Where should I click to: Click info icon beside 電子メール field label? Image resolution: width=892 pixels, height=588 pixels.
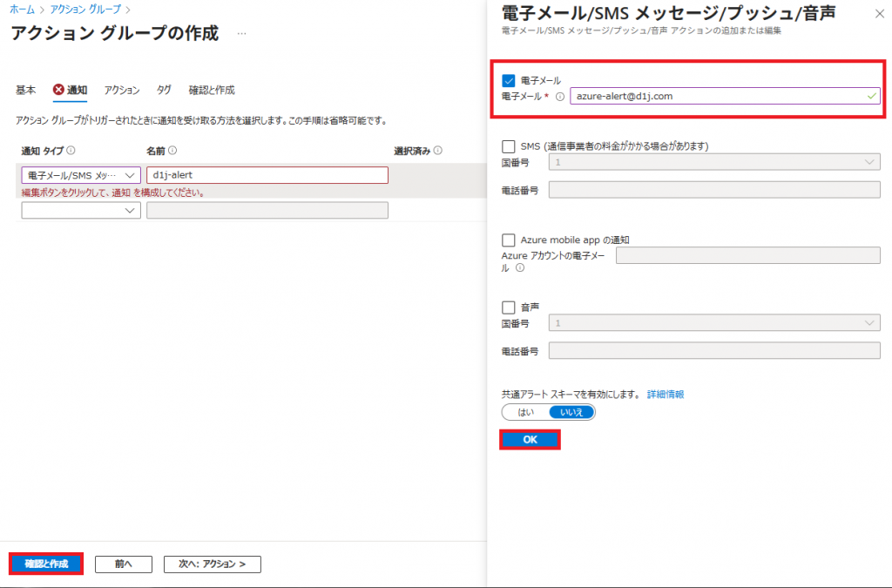(560, 97)
